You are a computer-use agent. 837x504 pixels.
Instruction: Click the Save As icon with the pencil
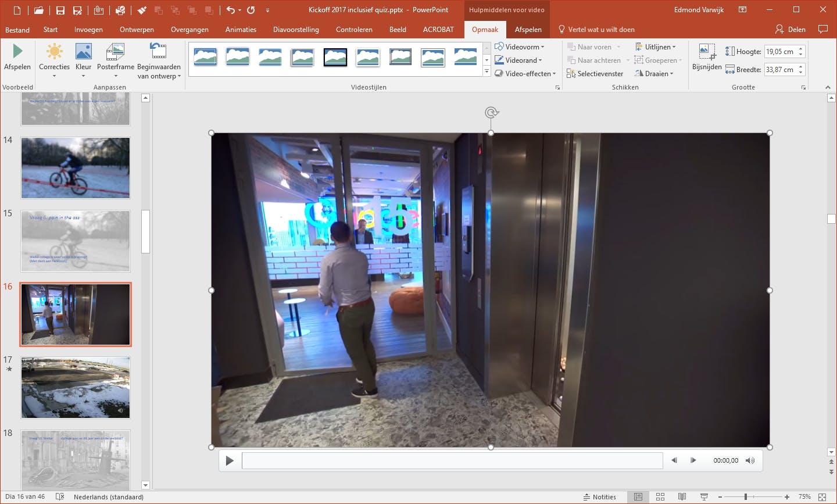click(x=77, y=10)
